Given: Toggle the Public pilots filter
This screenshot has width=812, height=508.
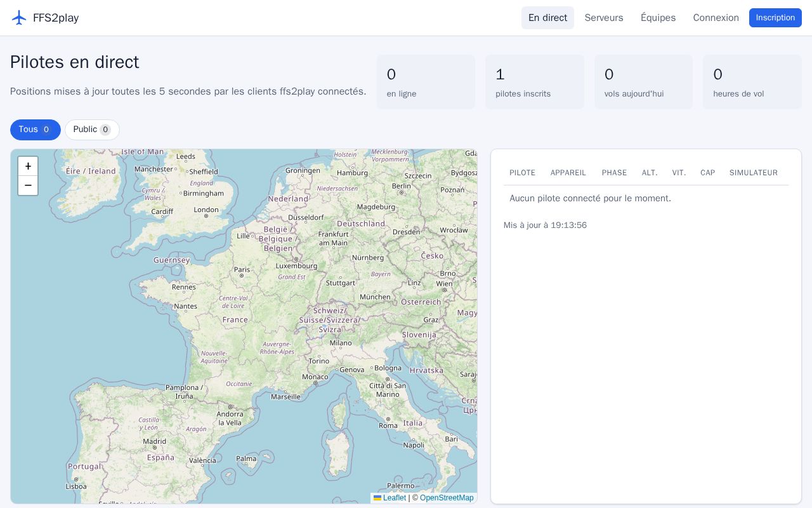Looking at the screenshot, I should (92, 130).
